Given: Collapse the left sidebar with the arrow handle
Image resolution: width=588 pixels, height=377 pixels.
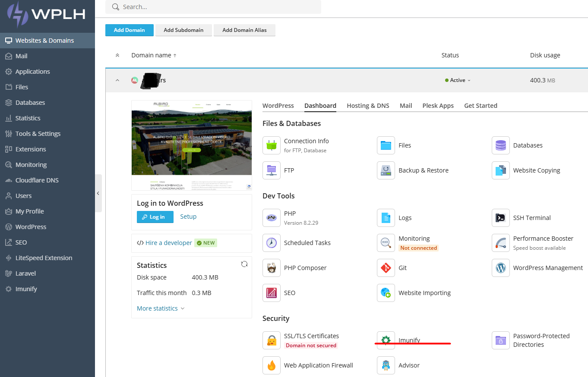Looking at the screenshot, I should [x=98, y=193].
